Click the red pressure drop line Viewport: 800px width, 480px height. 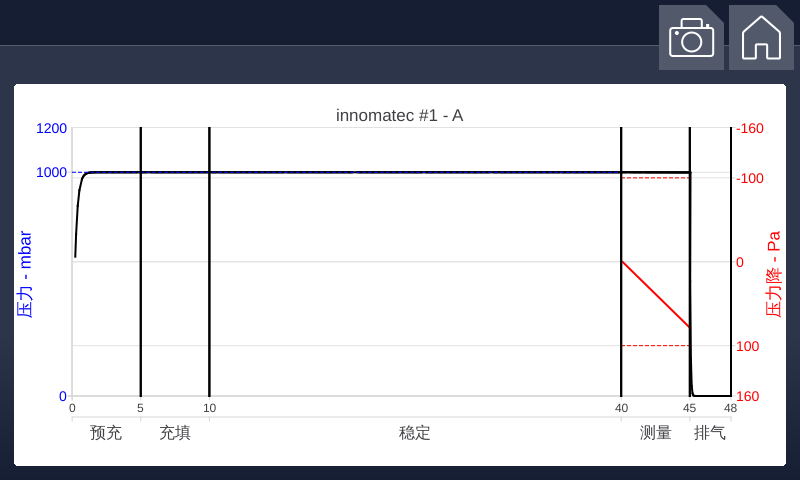point(656,294)
